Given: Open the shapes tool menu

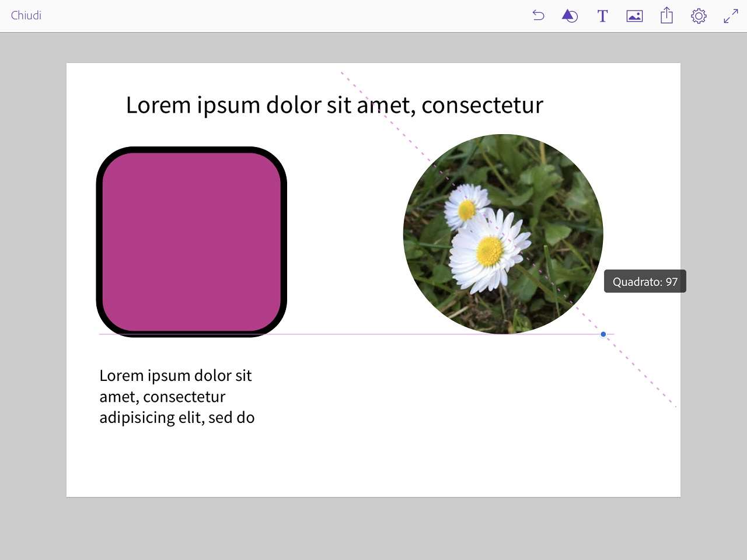Looking at the screenshot, I should tap(570, 16).
